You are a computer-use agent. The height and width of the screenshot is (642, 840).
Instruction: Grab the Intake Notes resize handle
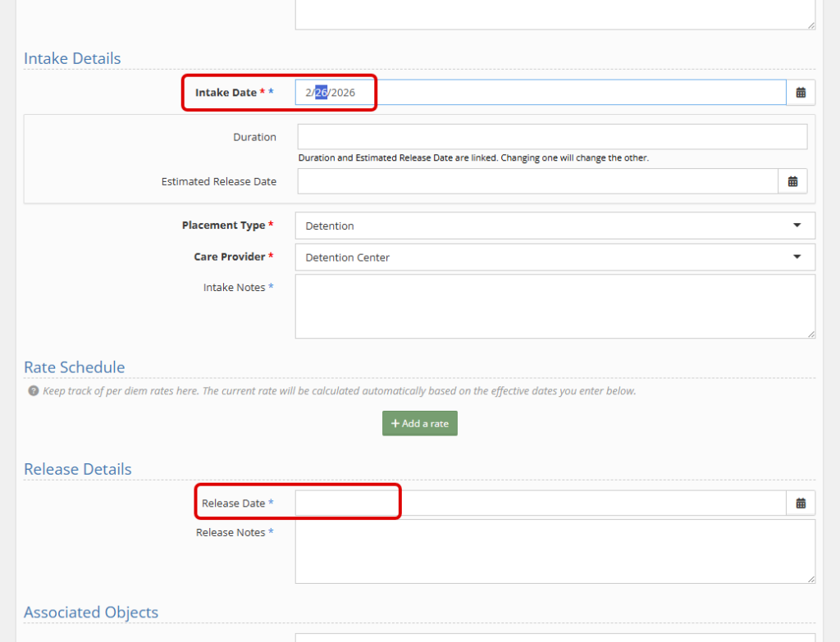coord(810,333)
